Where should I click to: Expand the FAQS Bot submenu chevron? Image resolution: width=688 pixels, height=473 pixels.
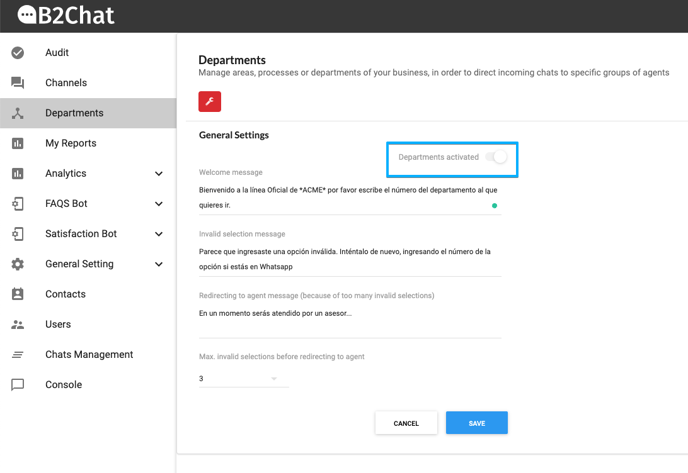pos(159,204)
